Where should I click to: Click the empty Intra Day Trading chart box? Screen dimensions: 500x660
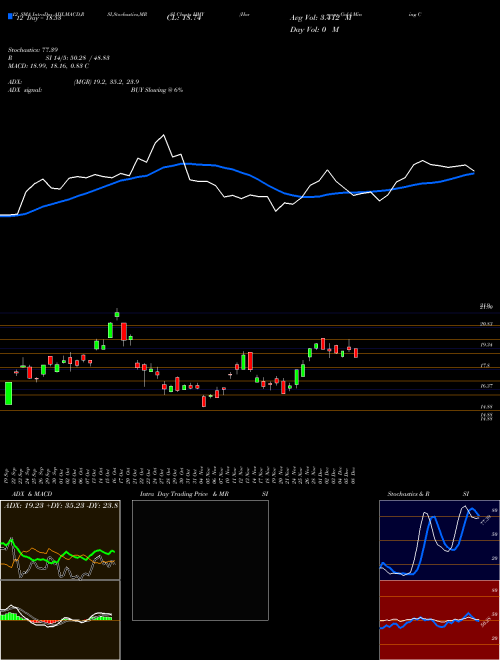click(200, 560)
